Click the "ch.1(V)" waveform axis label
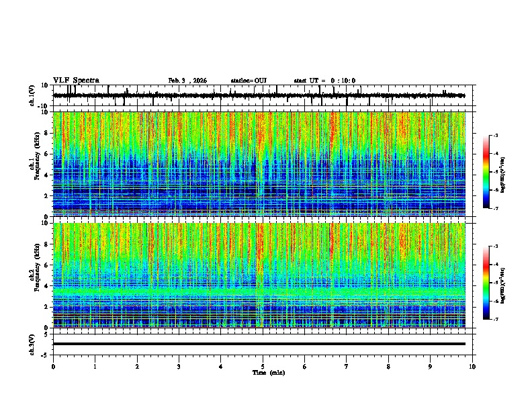 tap(32, 95)
